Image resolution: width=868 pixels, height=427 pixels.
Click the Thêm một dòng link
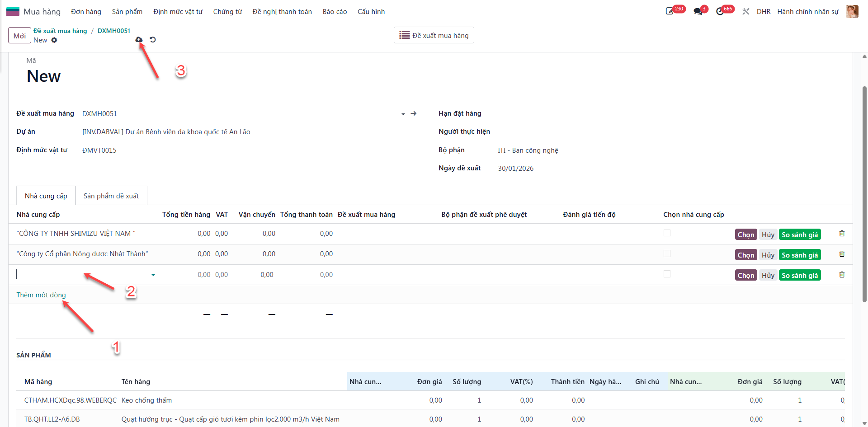41,295
